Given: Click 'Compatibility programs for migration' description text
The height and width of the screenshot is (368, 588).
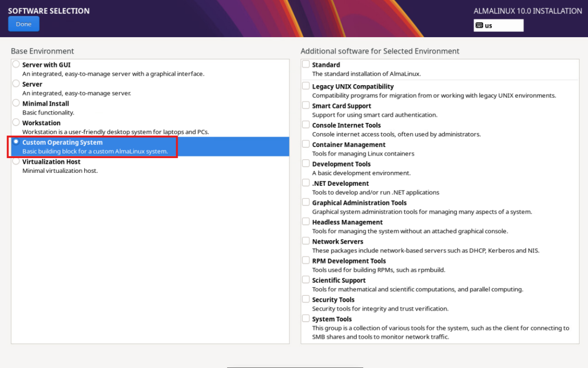Looking at the screenshot, I should tap(434, 96).
